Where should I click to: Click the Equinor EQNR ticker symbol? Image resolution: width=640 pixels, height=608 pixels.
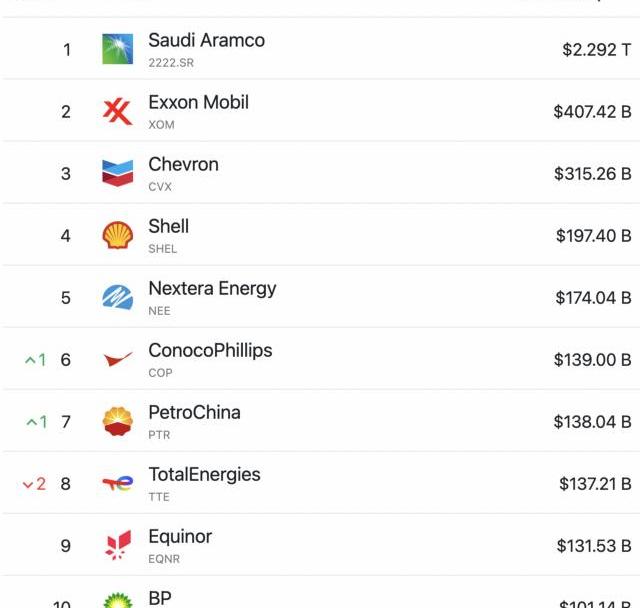[164, 559]
